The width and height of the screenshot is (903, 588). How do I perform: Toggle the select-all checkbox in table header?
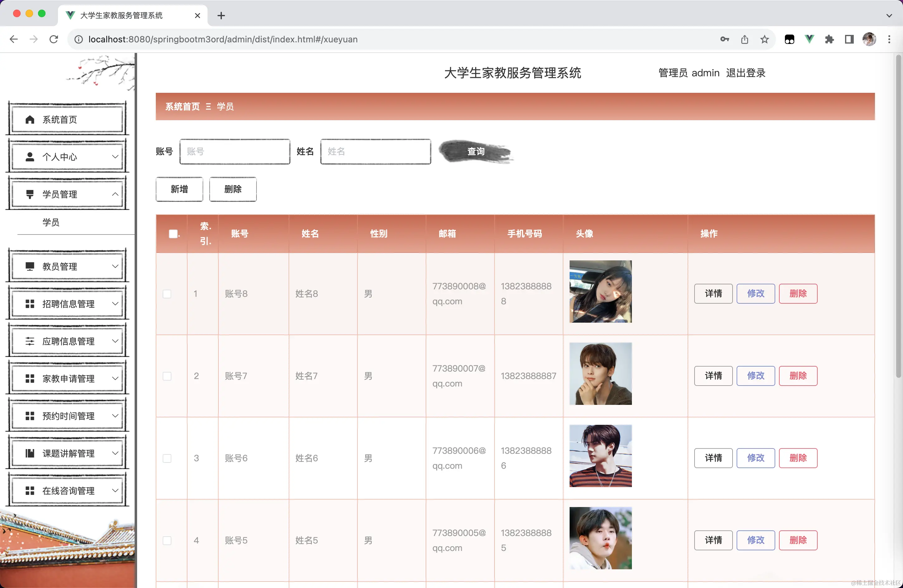pyautogui.click(x=173, y=234)
